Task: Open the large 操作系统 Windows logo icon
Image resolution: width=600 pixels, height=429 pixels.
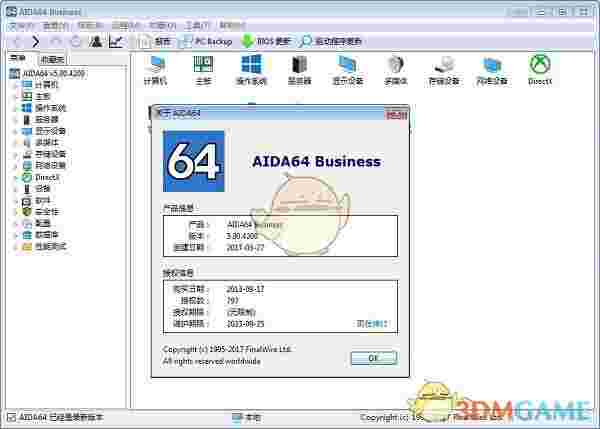Action: (251, 70)
